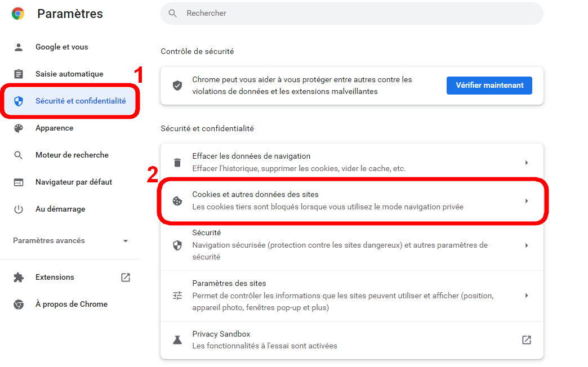The image size is (588, 367).
Task: Click the trash icon for Effacer les données
Action: [177, 163]
